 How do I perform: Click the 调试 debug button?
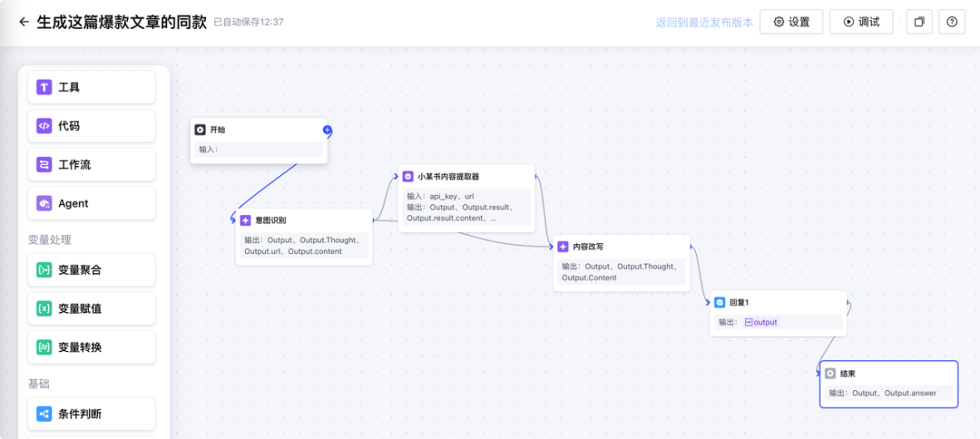click(x=861, y=22)
